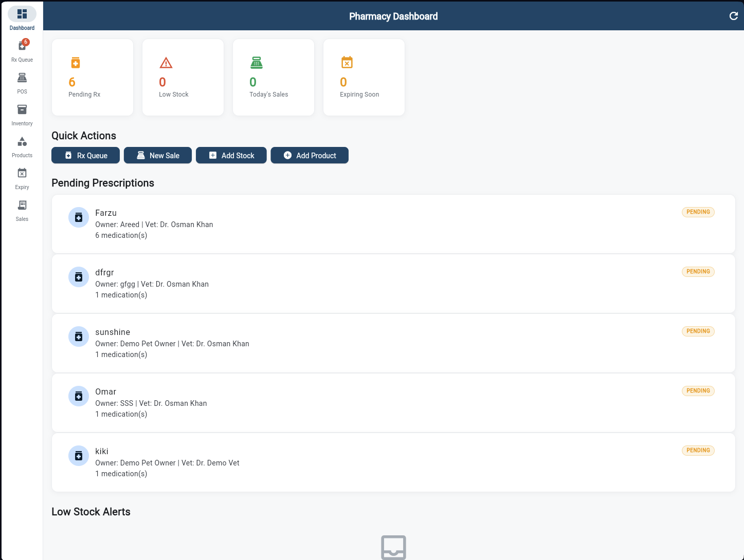This screenshot has width=744, height=560.
Task: Click the Pending Rx pill bottle icon
Action: (75, 63)
